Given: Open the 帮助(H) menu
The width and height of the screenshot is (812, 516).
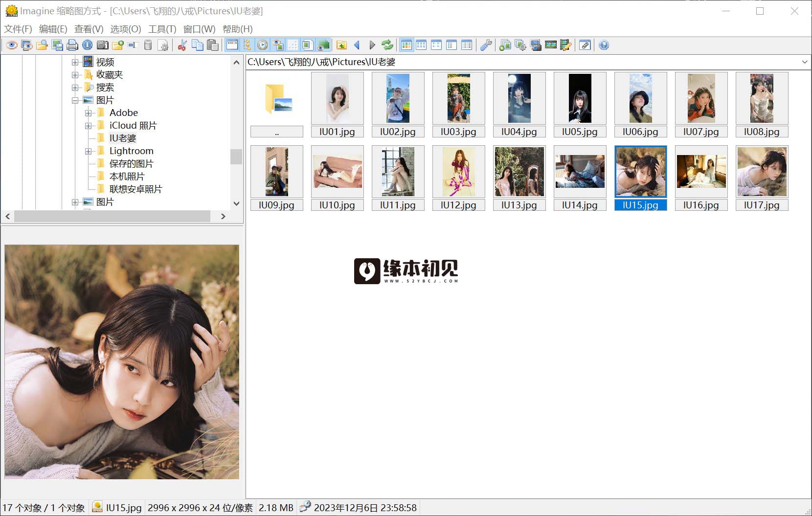Looking at the screenshot, I should click(238, 29).
